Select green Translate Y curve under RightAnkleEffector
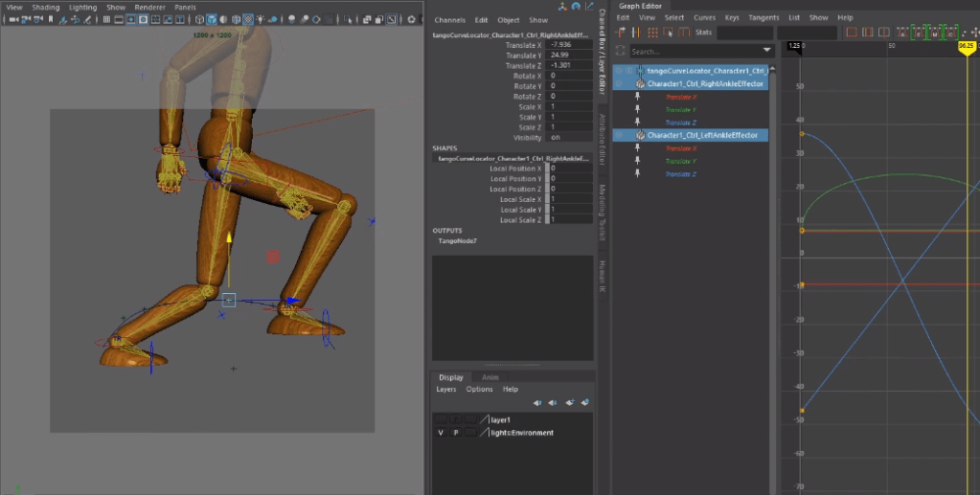The width and height of the screenshot is (980, 495). tap(679, 110)
